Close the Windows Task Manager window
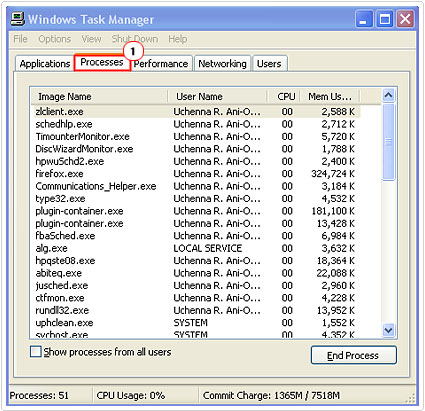Viewport: 425px width, 411px height. (x=405, y=19)
